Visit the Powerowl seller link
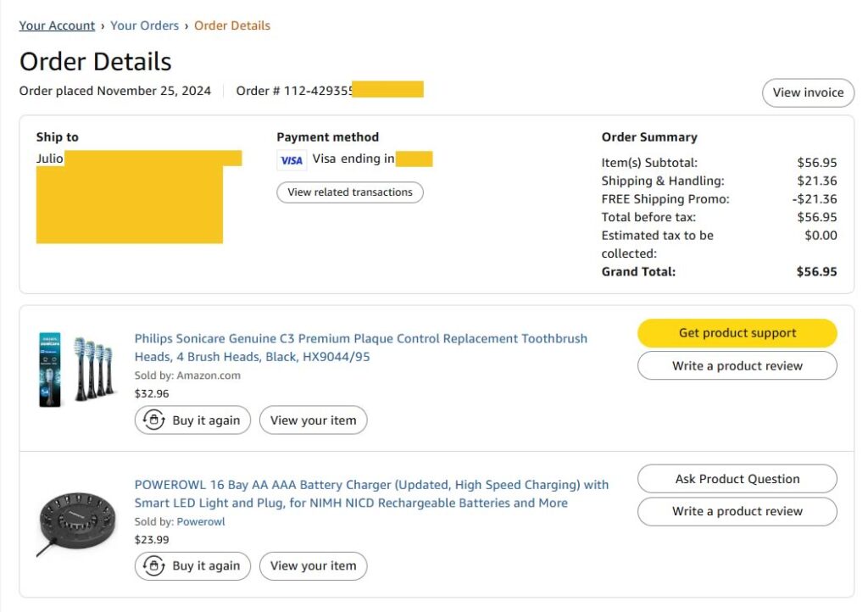 [x=201, y=521]
